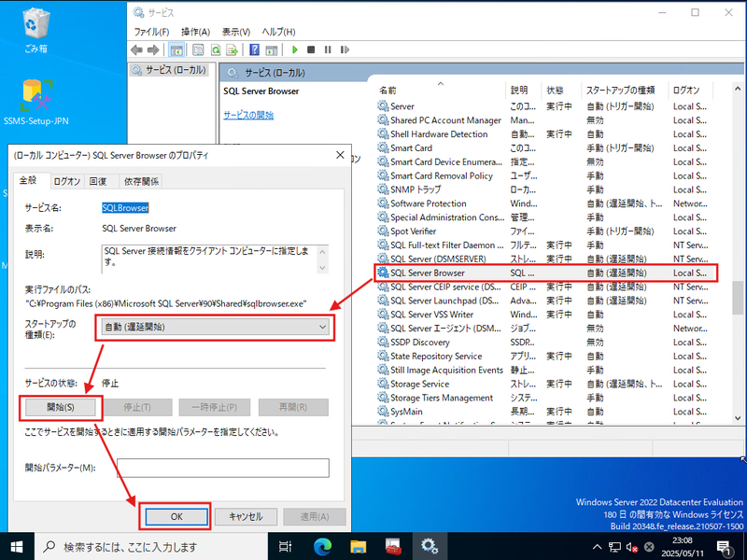Click the description box scroll-down arrow
Viewport: 747px width, 560px height.
322,268
